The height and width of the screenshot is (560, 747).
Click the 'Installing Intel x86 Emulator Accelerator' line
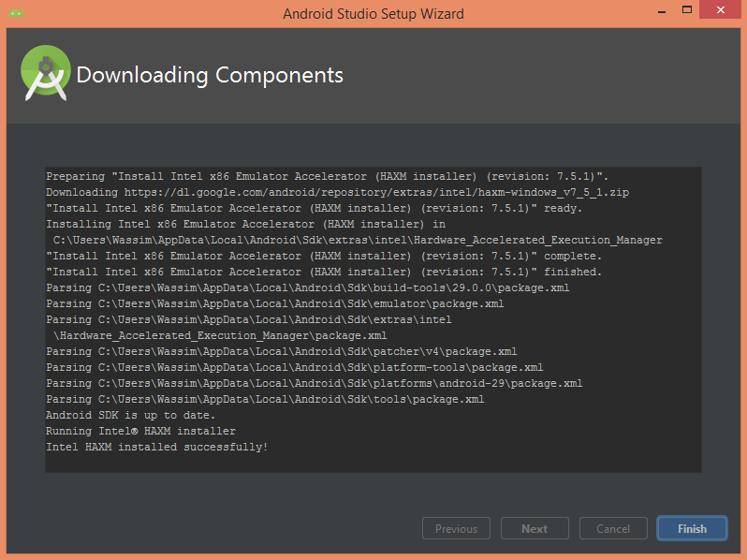pyautogui.click(x=245, y=224)
